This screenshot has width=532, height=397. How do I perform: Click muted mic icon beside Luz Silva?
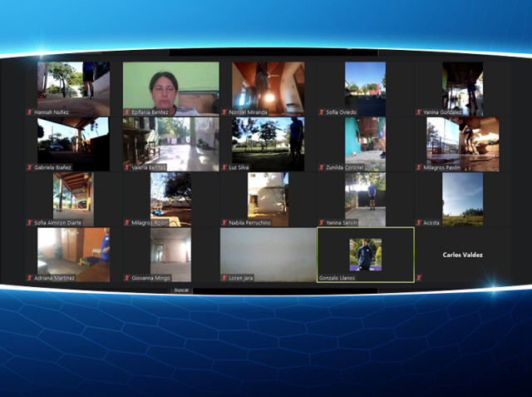tap(224, 167)
